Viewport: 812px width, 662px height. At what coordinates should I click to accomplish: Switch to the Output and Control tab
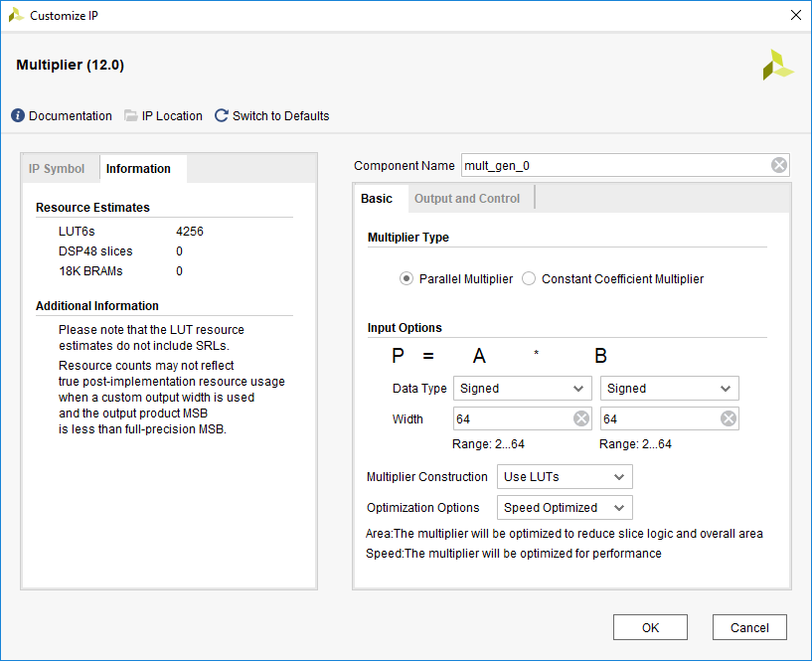click(467, 199)
